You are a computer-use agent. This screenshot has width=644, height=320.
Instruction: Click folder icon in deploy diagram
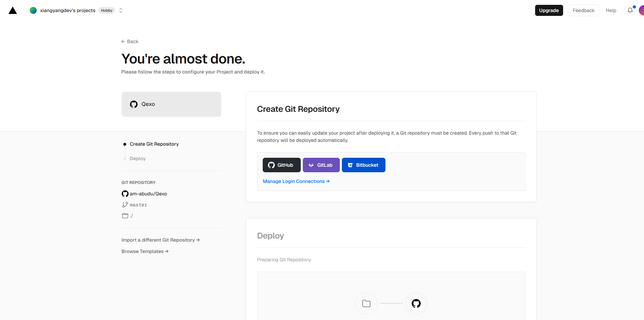pos(366,303)
